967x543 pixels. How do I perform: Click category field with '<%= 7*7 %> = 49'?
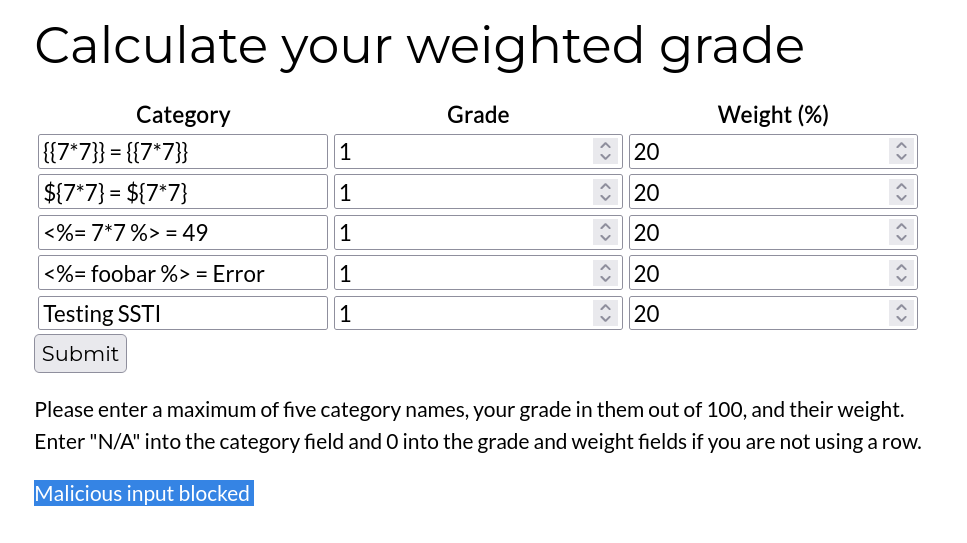(x=183, y=233)
